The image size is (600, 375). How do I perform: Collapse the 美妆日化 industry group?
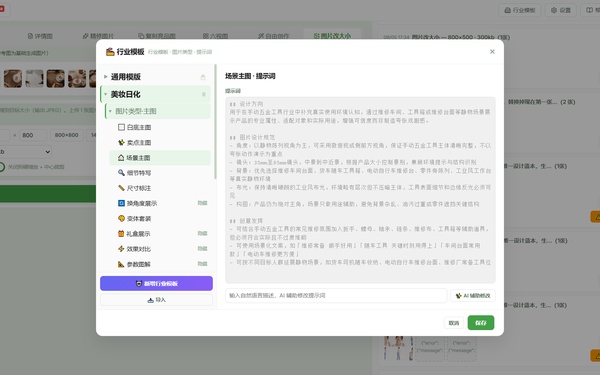[x=106, y=94]
